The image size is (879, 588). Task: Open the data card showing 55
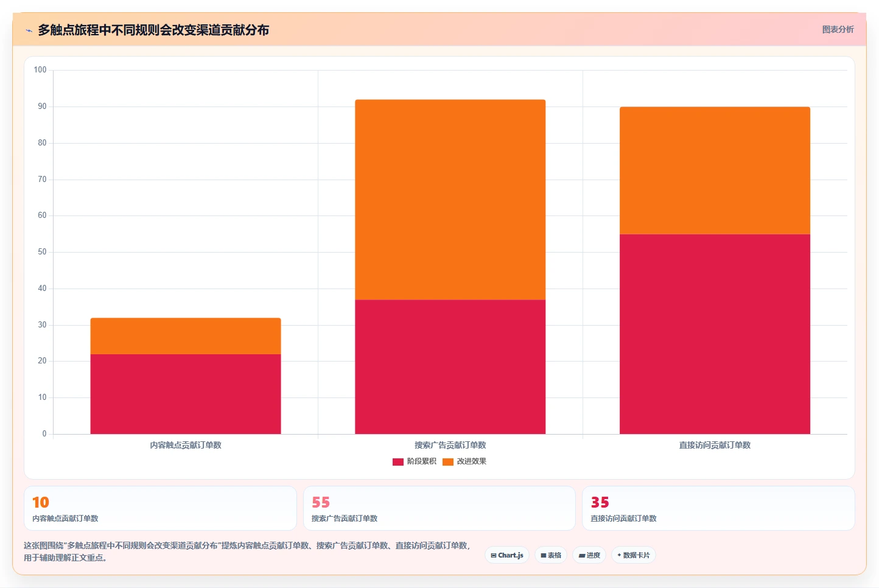pyautogui.click(x=439, y=508)
